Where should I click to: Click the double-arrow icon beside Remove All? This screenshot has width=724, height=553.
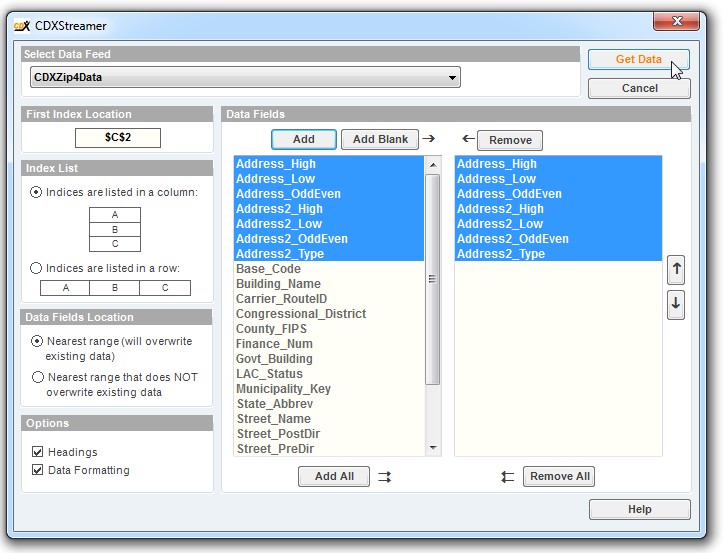(508, 477)
